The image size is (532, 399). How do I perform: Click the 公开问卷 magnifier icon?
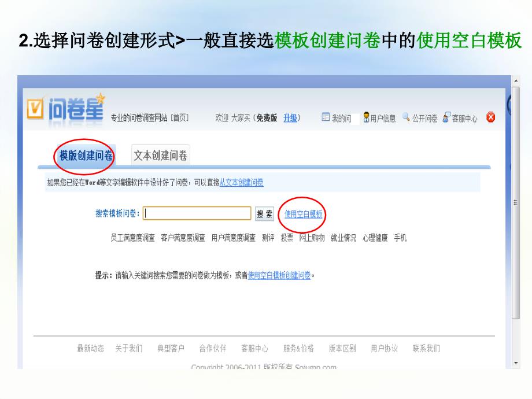(406, 117)
